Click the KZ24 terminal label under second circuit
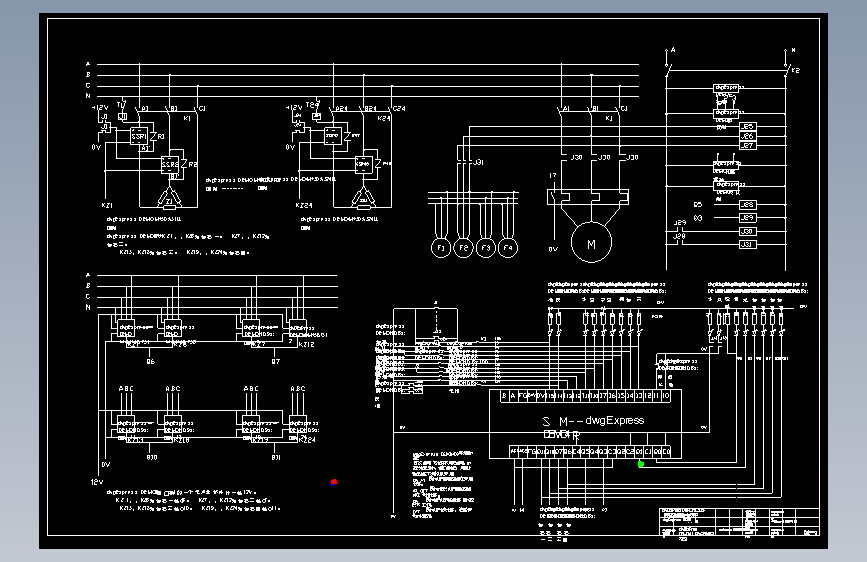867x562 pixels. 304,205
